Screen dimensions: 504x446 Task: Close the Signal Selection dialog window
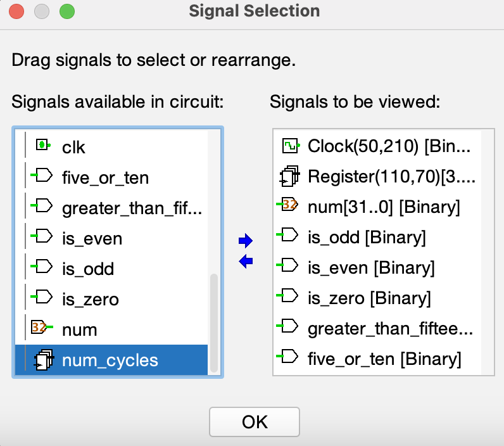point(16,11)
